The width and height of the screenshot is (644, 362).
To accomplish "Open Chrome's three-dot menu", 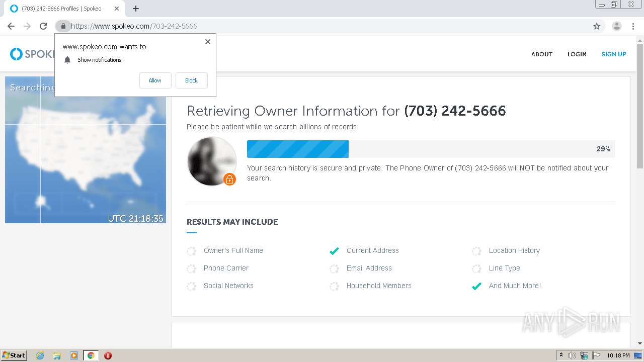I will click(x=633, y=26).
